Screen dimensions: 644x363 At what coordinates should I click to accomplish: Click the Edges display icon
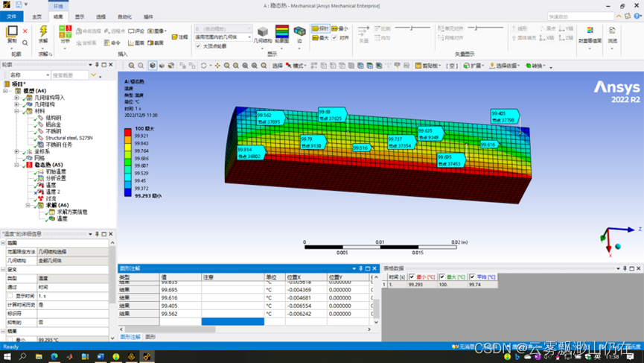click(x=299, y=32)
